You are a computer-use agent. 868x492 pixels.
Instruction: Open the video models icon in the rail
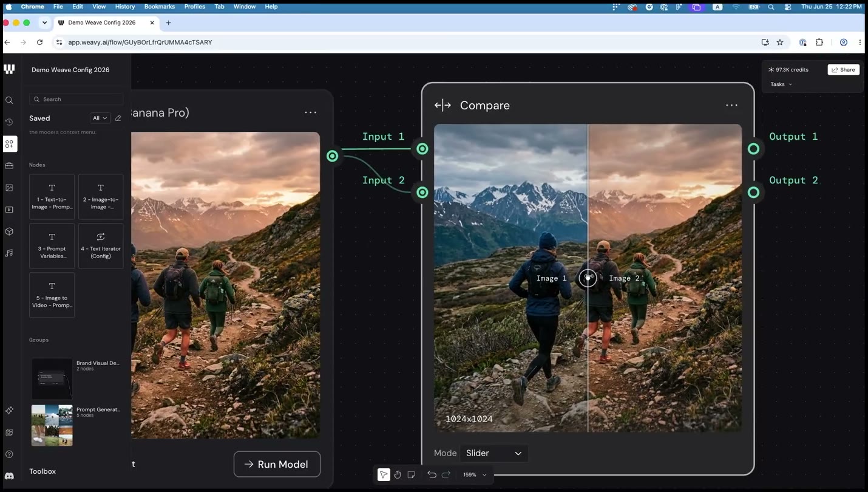point(9,210)
